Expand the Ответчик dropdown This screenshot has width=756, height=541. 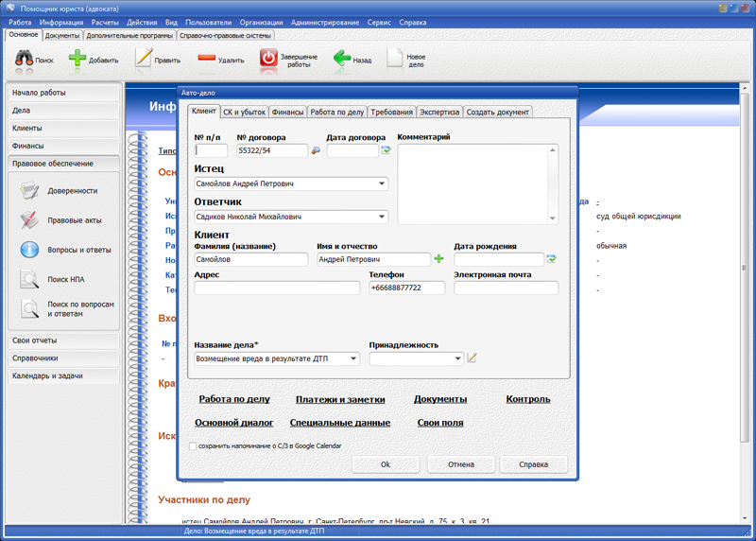pyautogui.click(x=382, y=217)
